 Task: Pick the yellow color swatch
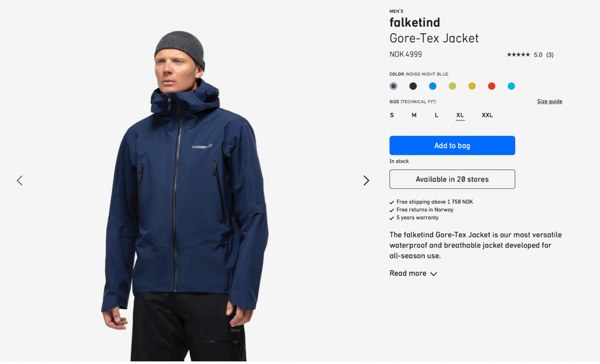[x=472, y=86]
